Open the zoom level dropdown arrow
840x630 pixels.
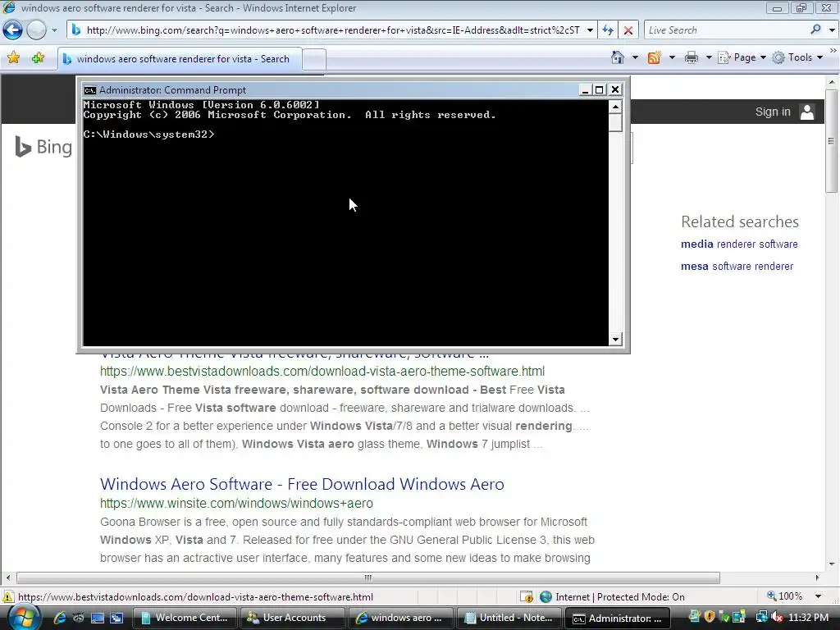(x=818, y=596)
